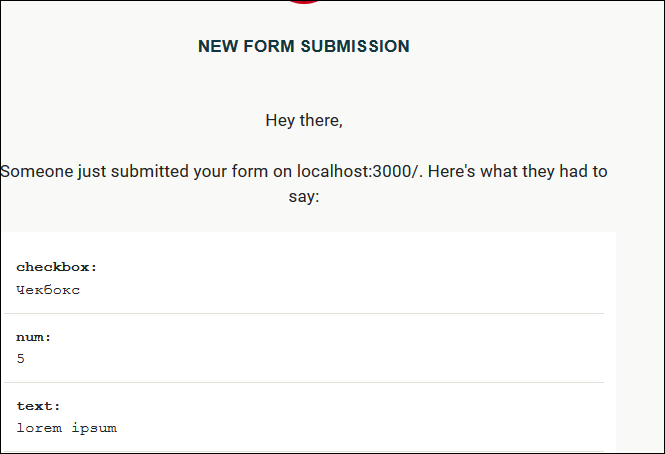Click the "Hey there," greeting
The width and height of the screenshot is (665, 454).
click(x=304, y=121)
